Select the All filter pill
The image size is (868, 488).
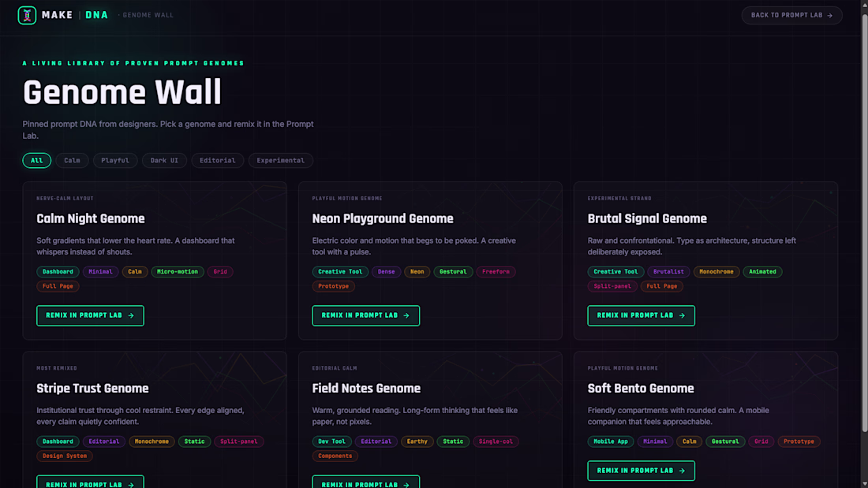36,161
